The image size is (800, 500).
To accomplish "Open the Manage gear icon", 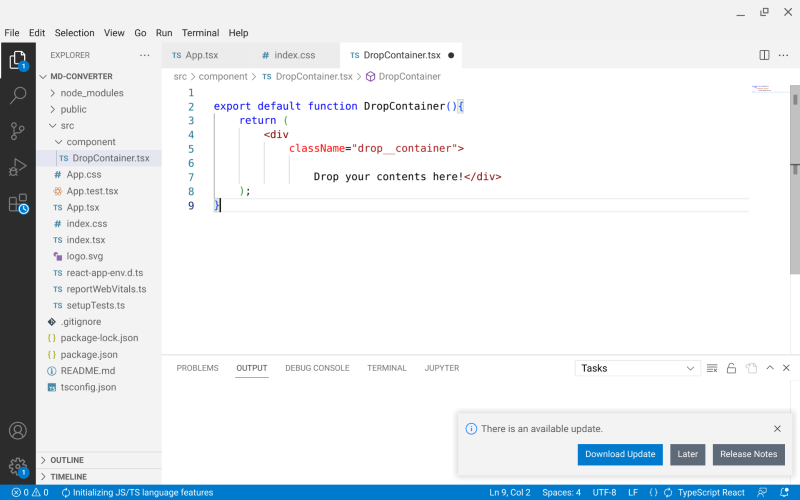I will 18,466.
